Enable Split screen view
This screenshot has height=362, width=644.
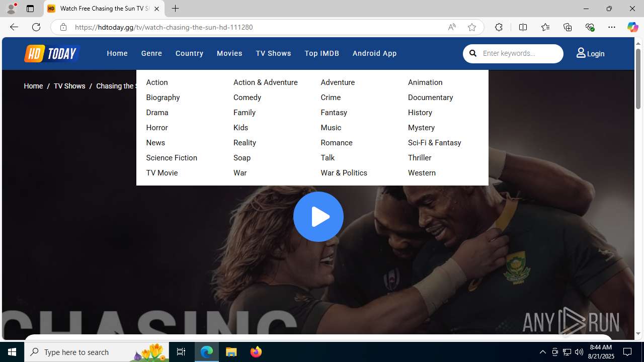(x=523, y=27)
